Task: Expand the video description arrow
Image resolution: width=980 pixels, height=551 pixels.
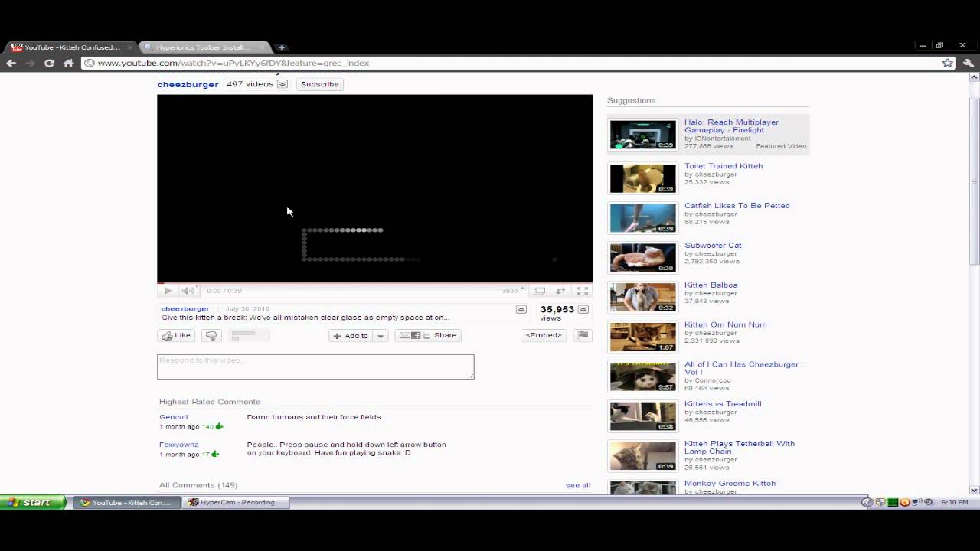Action: [x=521, y=310]
